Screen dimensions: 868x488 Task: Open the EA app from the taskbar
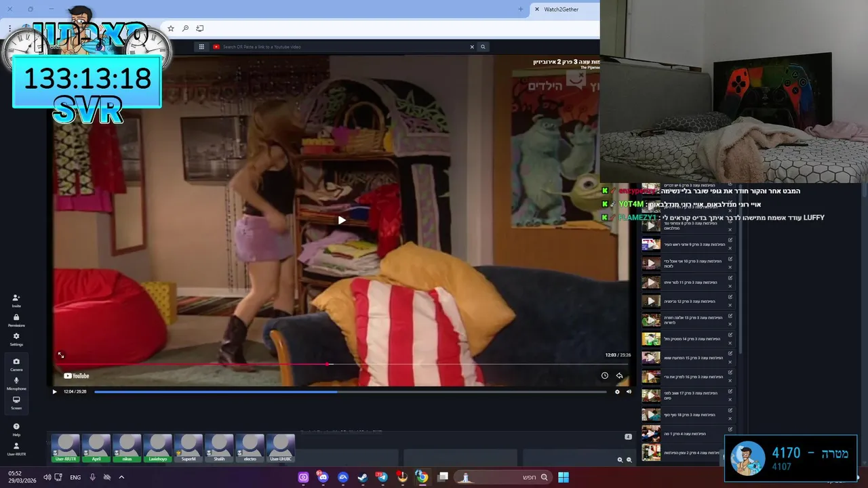coord(343,477)
